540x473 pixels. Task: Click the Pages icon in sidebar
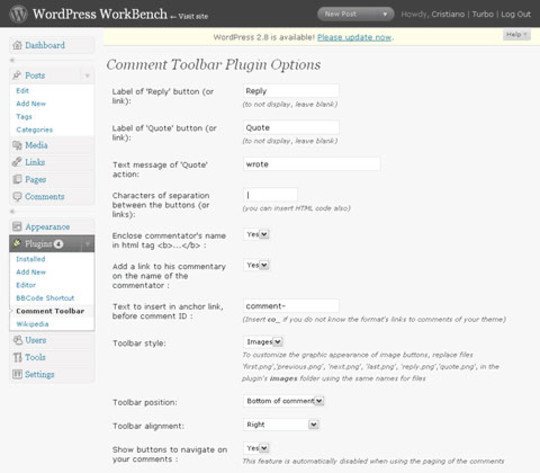[17, 179]
